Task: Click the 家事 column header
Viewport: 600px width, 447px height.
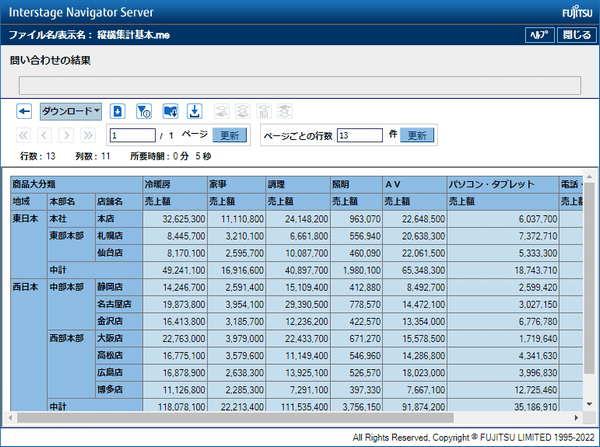Action: 236,184
